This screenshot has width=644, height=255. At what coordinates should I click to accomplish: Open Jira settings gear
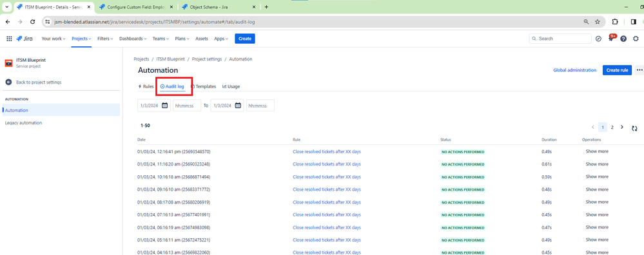(x=636, y=39)
